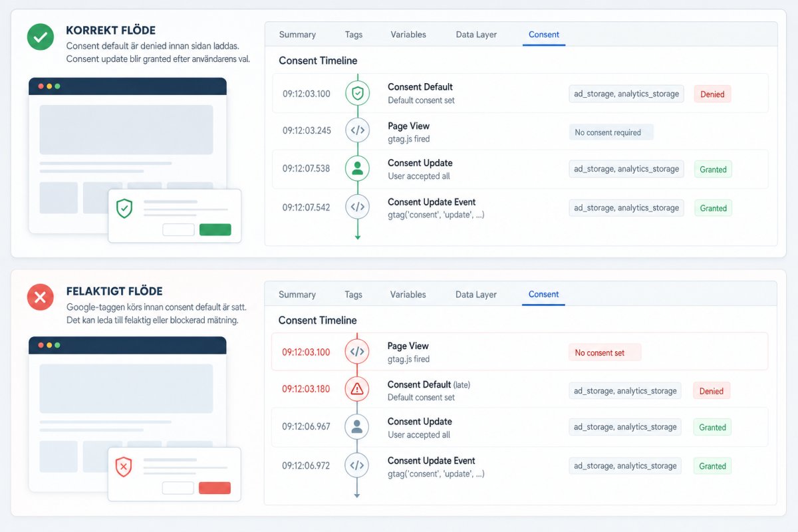
Task: Click the Granted badge at 09:12:07.538
Action: 713,169
